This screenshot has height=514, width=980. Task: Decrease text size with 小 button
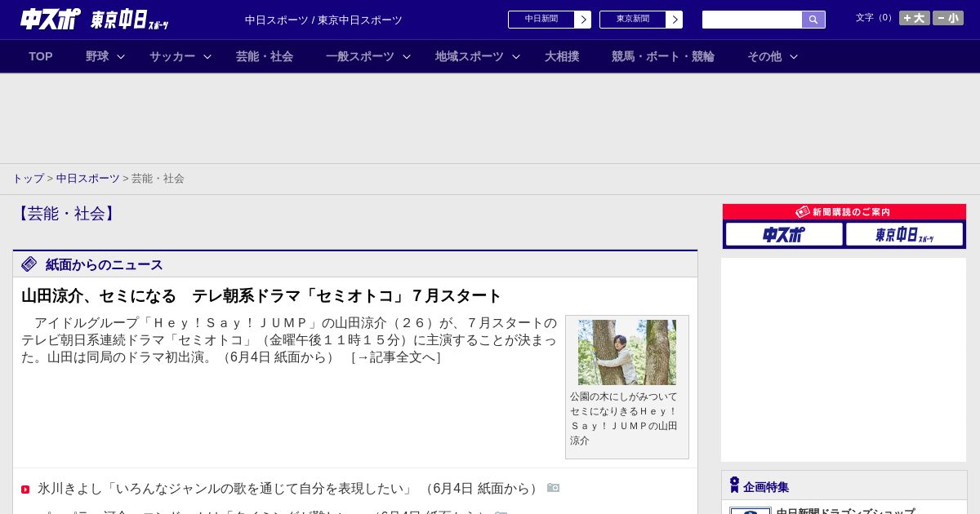[948, 18]
